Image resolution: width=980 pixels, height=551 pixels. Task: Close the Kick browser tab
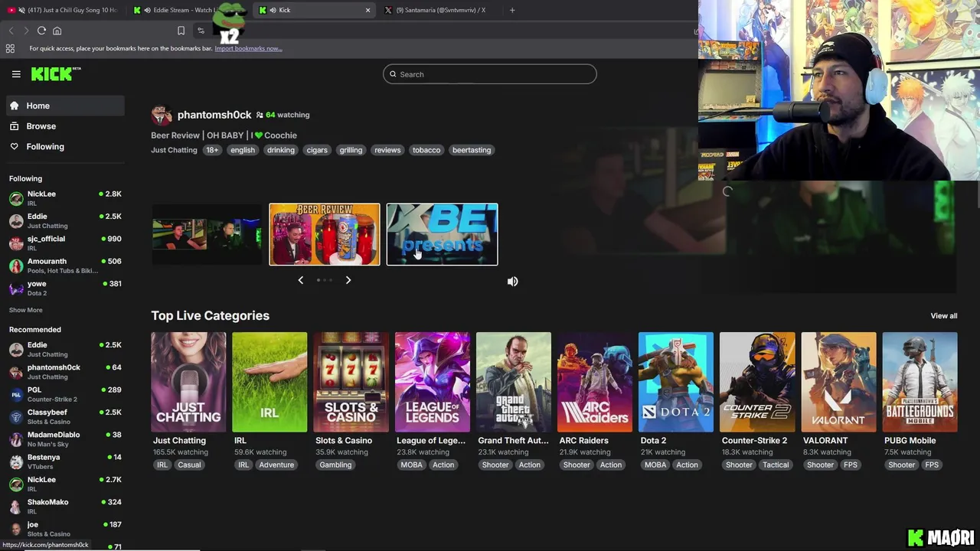pos(367,10)
